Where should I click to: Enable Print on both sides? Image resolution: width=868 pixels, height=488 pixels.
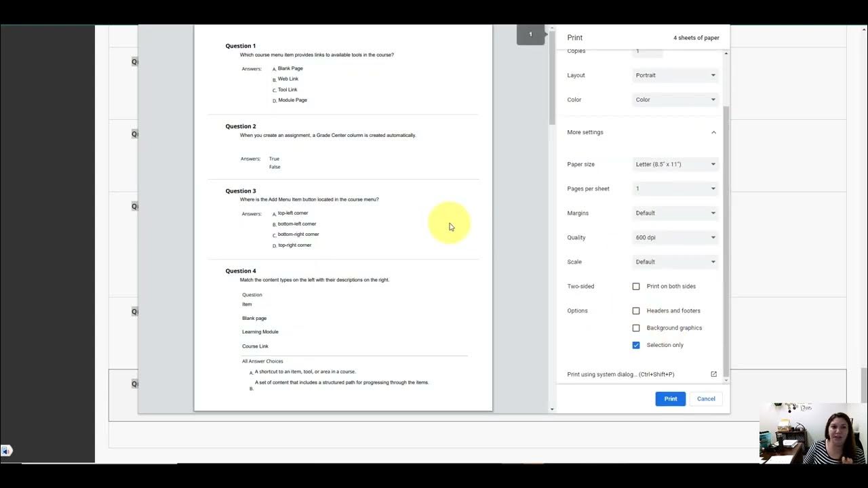(x=636, y=286)
